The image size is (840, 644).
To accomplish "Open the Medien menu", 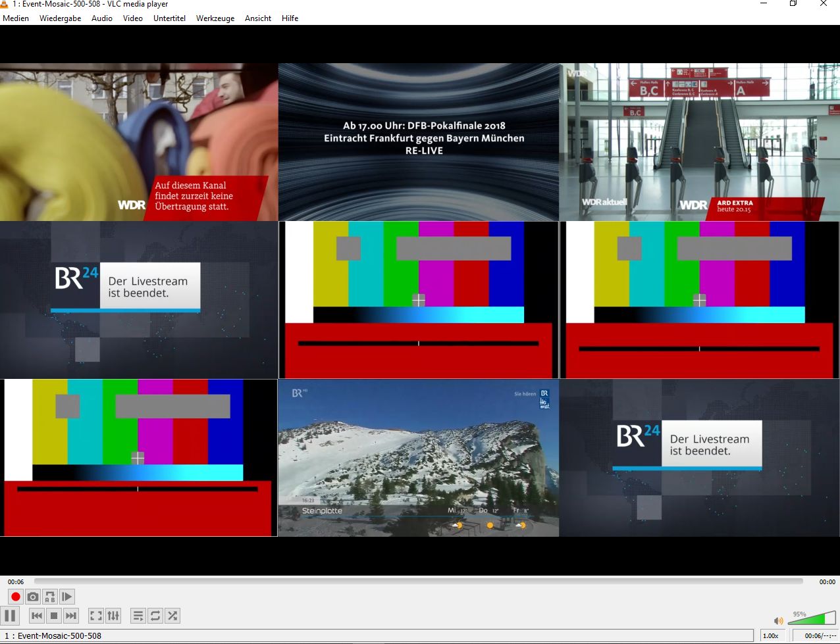I will 16,18.
